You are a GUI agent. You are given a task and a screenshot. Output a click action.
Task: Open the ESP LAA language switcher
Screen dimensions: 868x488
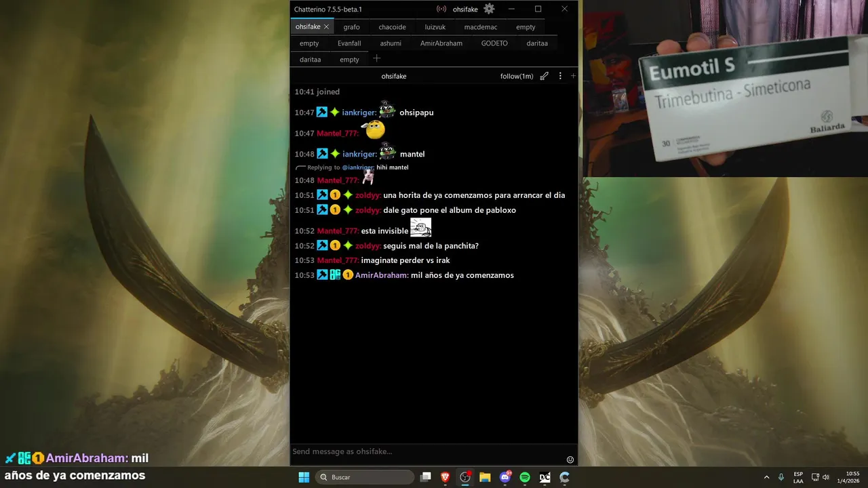click(798, 477)
